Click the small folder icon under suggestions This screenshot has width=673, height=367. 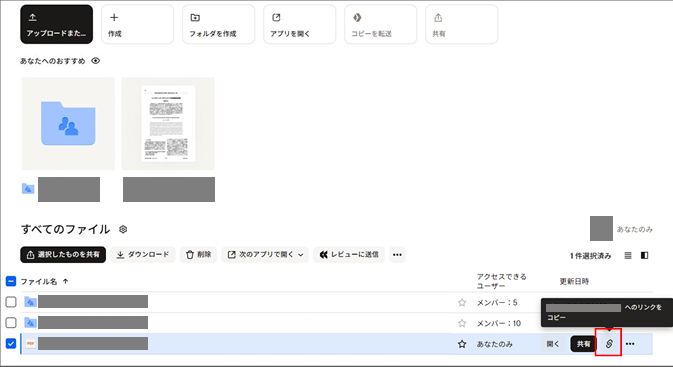click(x=28, y=188)
